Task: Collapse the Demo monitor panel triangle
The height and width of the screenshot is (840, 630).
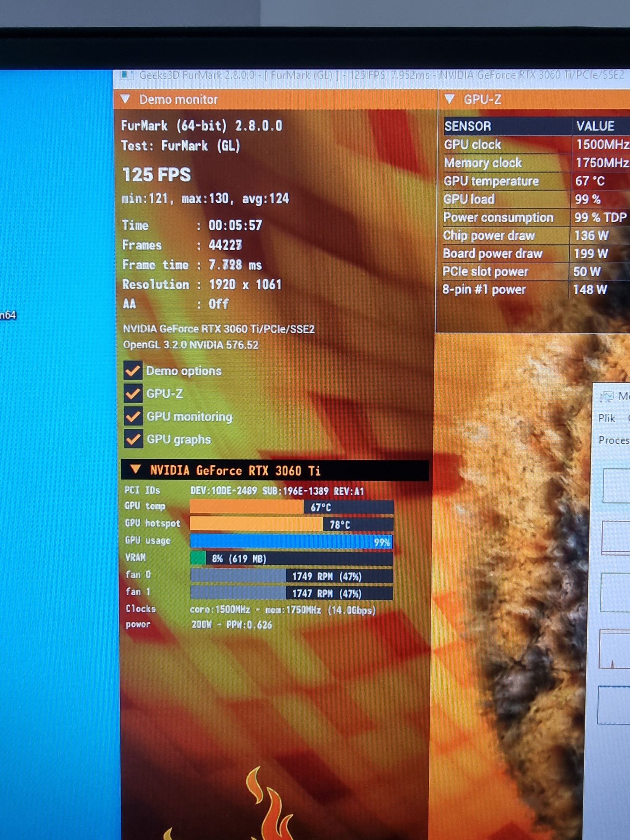Action: [125, 99]
